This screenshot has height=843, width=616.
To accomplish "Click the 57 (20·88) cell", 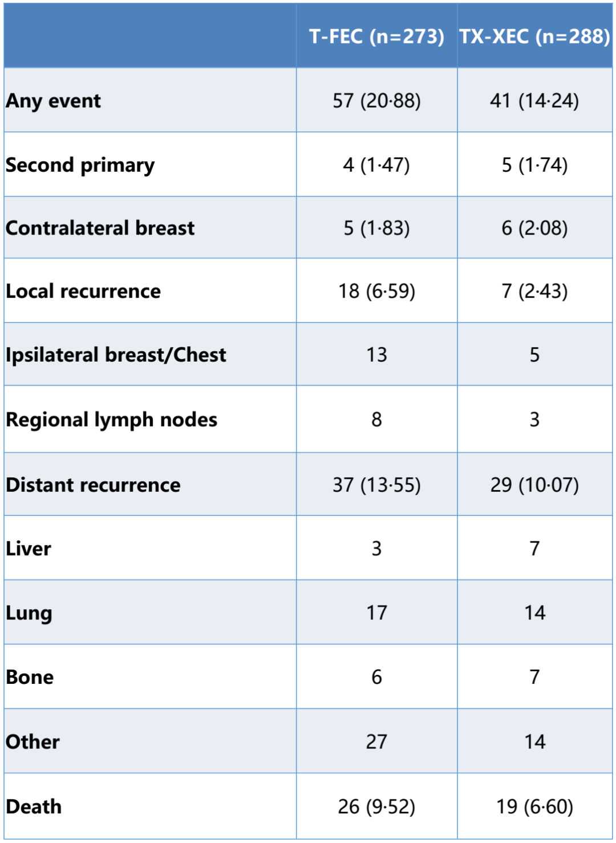I will click(376, 101).
